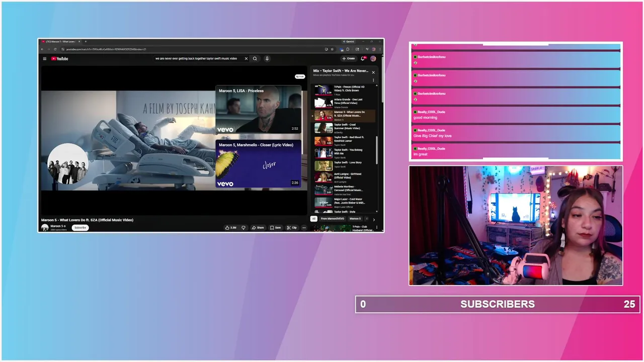Play Avril Lavigne - Girlfriend
Viewport: 644px width, 362px height.
pos(344,177)
